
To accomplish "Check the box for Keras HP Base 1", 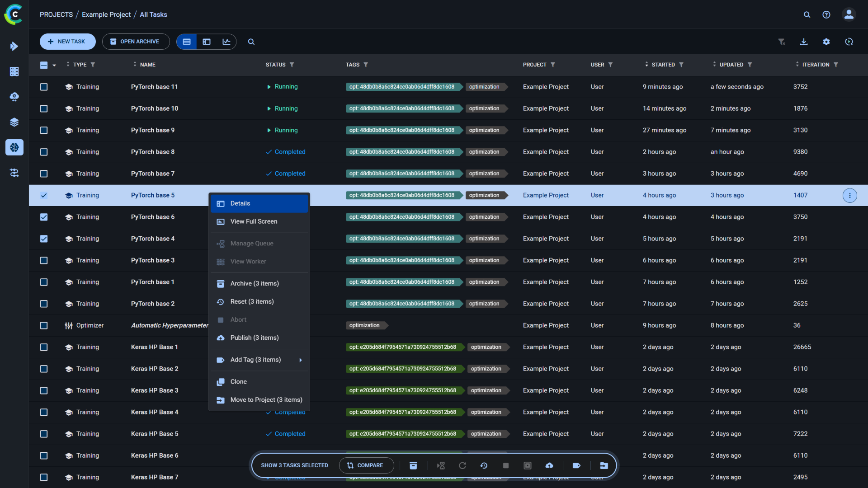I will (x=44, y=347).
